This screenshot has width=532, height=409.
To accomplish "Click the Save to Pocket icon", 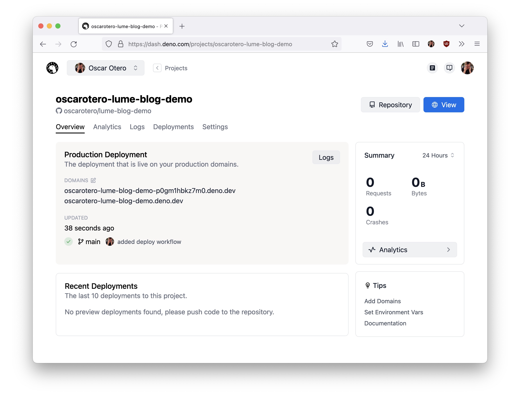I will 370,44.
